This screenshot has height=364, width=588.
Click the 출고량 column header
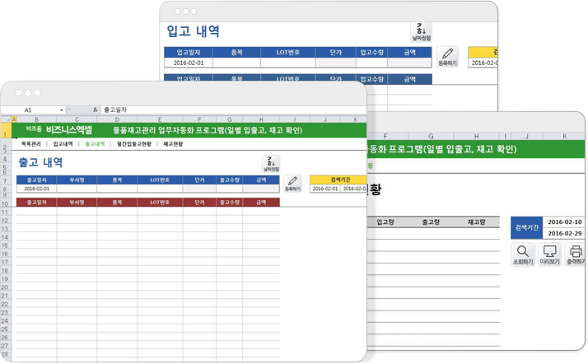coord(431,222)
